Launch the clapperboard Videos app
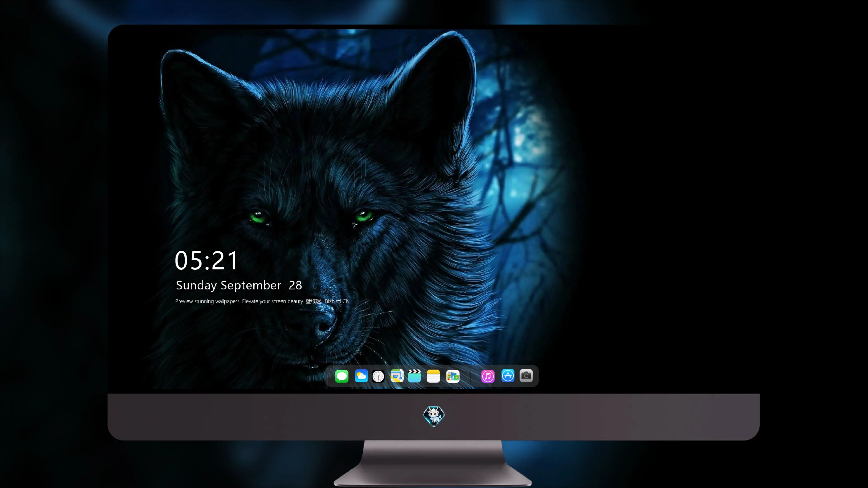 415,376
